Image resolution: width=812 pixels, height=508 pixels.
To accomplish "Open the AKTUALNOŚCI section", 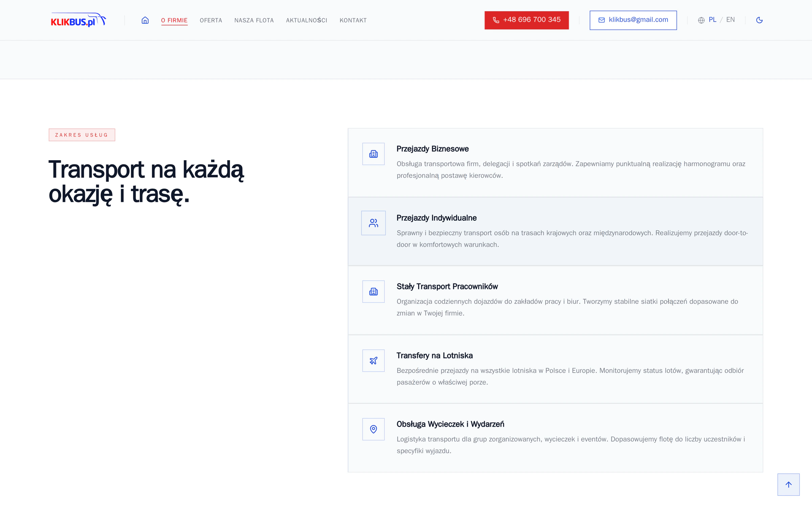I will (x=307, y=20).
